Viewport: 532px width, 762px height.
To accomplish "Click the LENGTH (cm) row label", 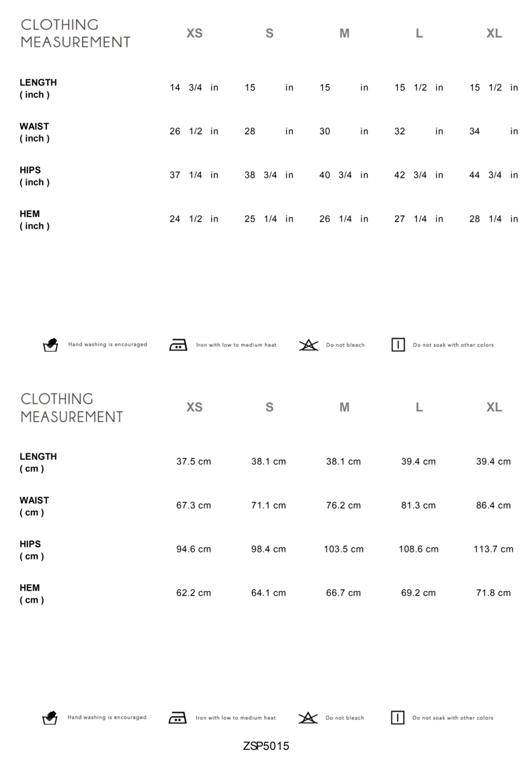I will tap(38, 462).
